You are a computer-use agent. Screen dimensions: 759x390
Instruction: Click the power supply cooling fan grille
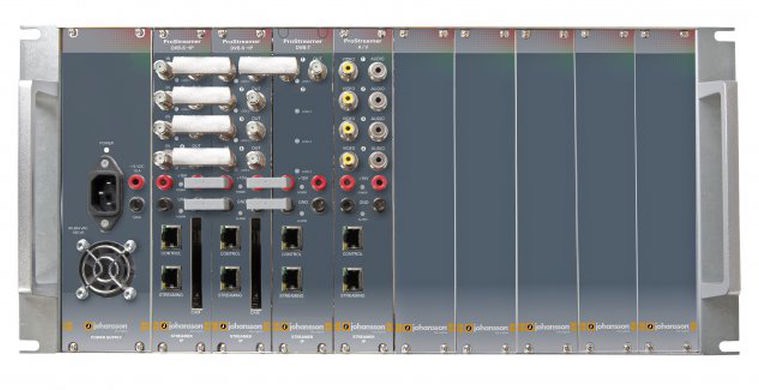tap(106, 269)
